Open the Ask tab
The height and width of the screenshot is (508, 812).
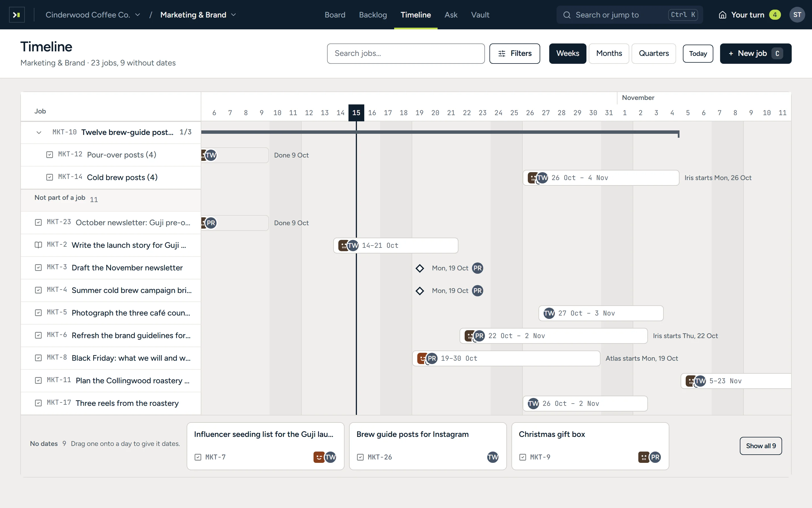451,15
